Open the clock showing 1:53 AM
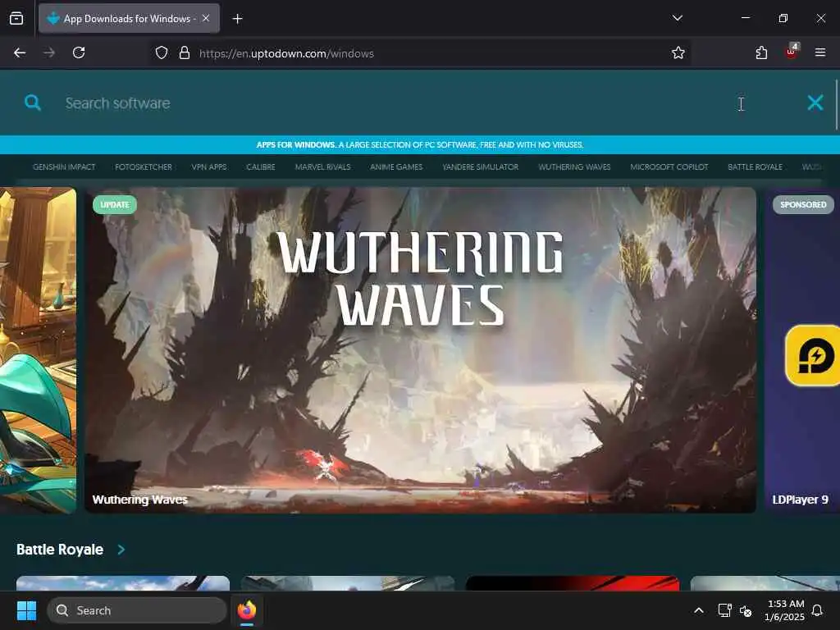This screenshot has width=840, height=630. [785, 610]
